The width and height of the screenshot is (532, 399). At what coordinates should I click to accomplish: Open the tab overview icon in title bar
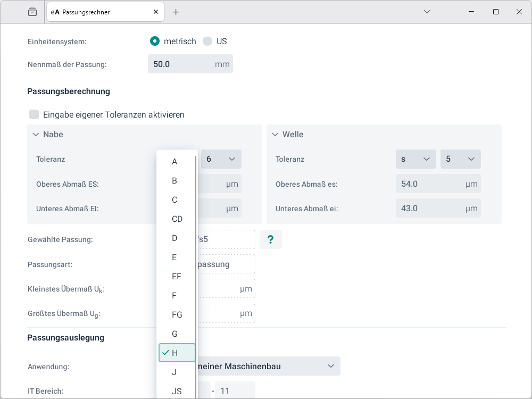pos(32,12)
